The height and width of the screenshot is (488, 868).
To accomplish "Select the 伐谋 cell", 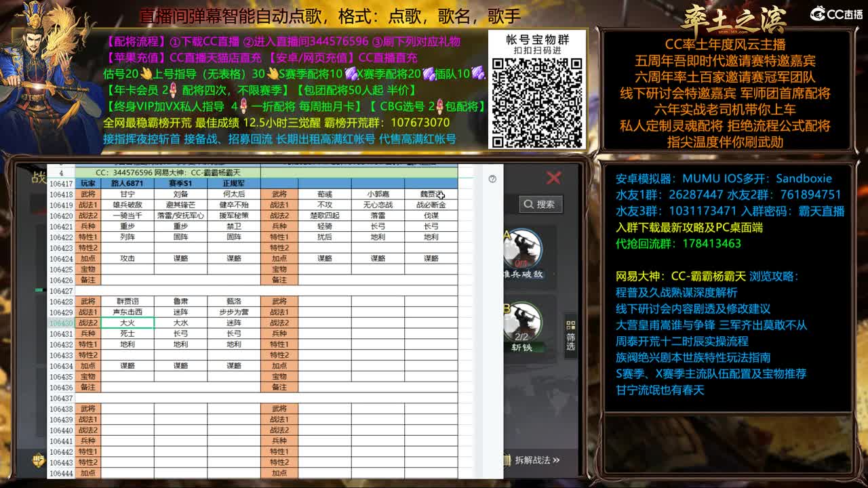I will (x=431, y=216).
